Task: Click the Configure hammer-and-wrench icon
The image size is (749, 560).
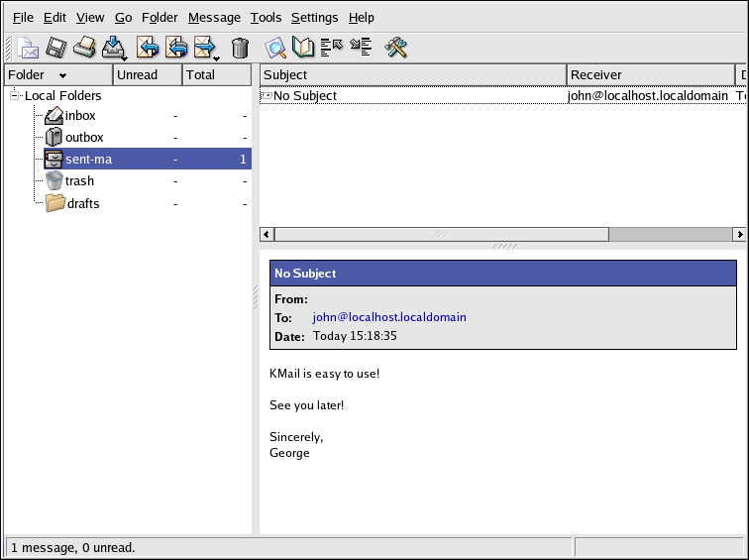Action: pos(396,48)
